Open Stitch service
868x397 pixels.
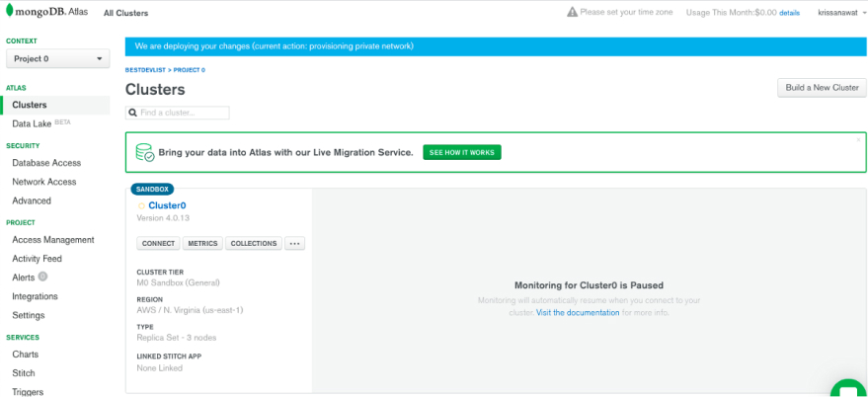pos(24,373)
